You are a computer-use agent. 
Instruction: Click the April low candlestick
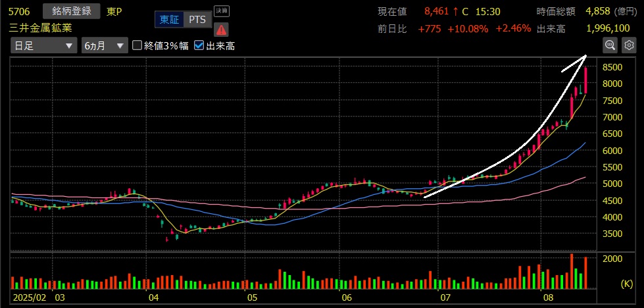[167, 237]
